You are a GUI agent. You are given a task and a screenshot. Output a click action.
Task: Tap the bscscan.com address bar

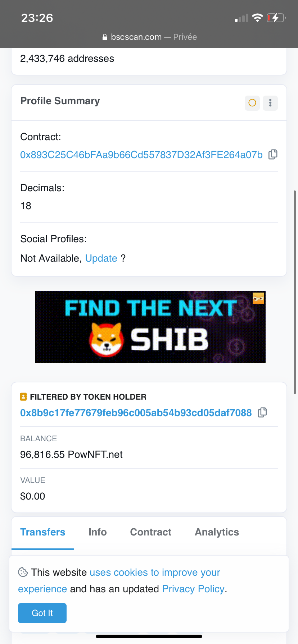pyautogui.click(x=149, y=37)
